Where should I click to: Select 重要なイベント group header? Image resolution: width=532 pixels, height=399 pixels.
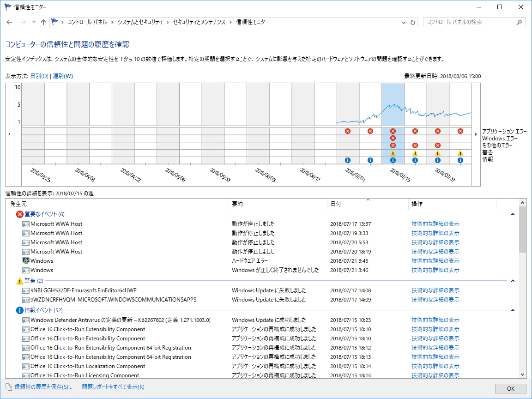[x=44, y=214]
